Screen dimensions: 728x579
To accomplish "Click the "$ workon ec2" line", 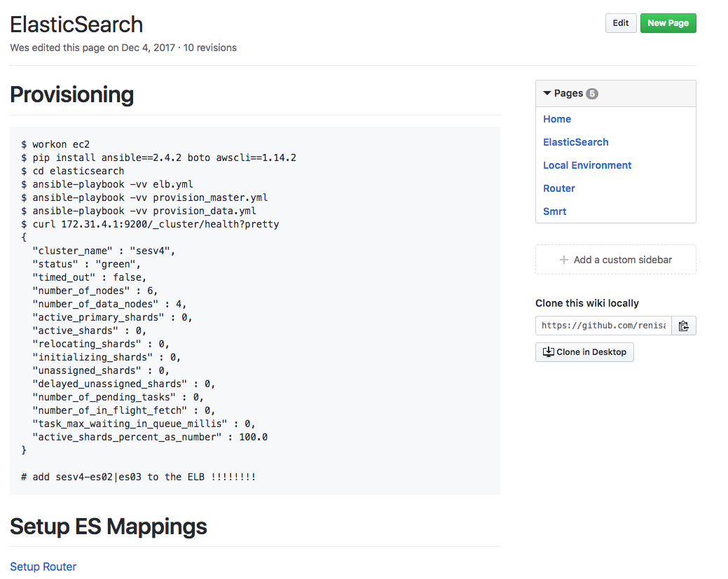I will point(55,144).
